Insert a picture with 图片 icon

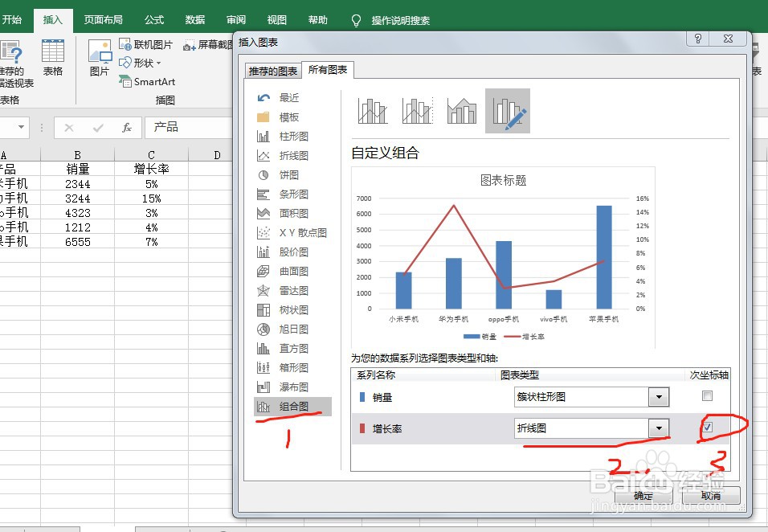100,58
